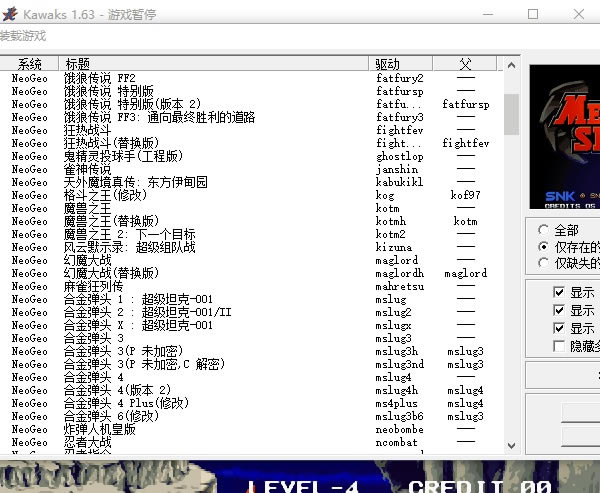Click the game list scroll up arrow
Viewport: 600px width, 493px height.
511,65
